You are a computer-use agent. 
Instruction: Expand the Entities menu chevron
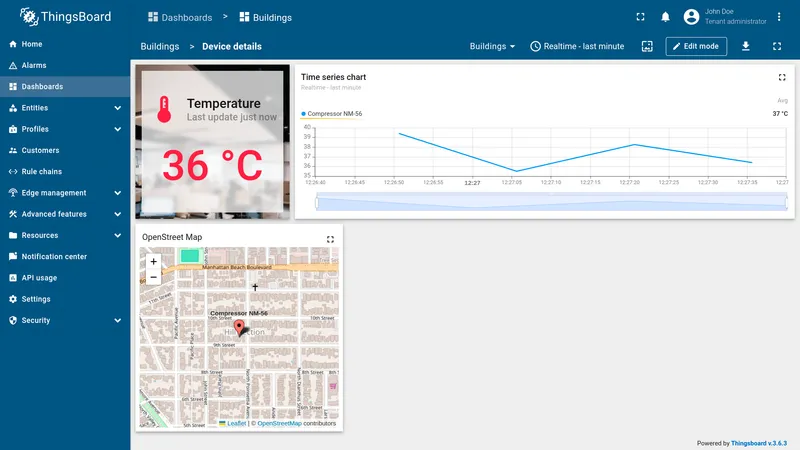(x=118, y=108)
